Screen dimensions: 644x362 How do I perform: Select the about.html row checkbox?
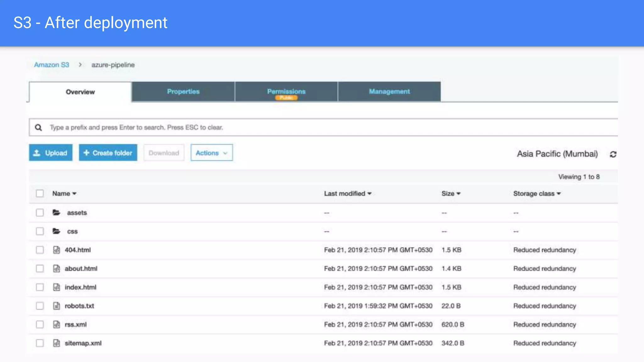pyautogui.click(x=40, y=269)
